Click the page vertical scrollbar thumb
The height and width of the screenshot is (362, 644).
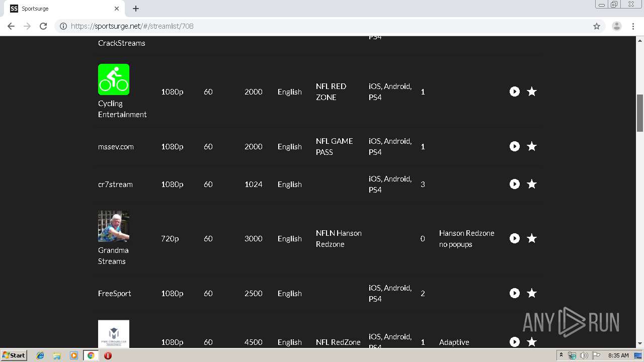click(x=640, y=113)
